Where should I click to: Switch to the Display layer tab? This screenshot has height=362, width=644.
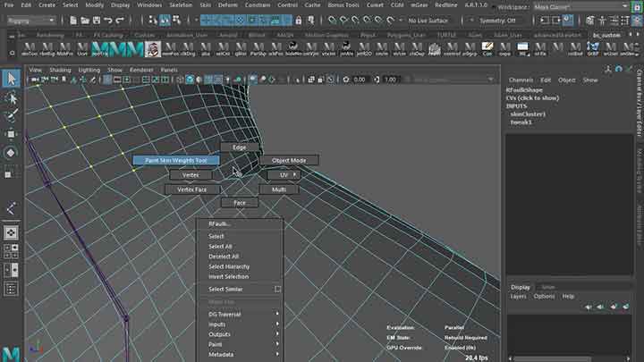click(521, 287)
